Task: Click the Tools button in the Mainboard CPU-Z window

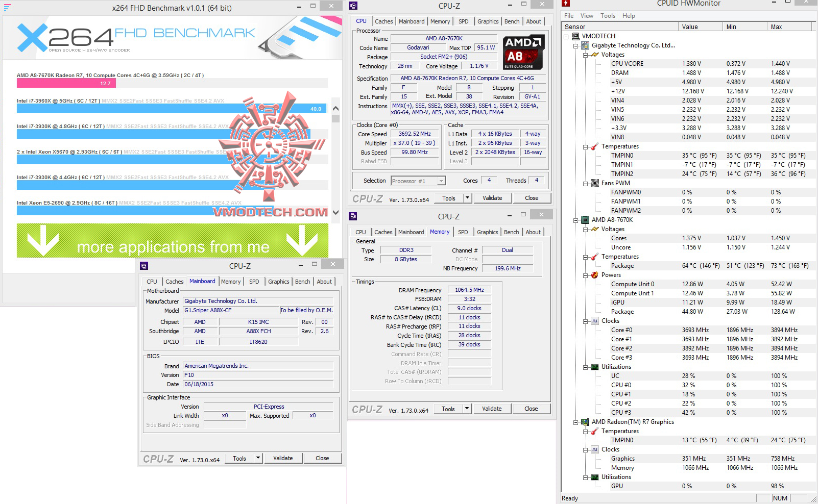Action: tap(239, 458)
